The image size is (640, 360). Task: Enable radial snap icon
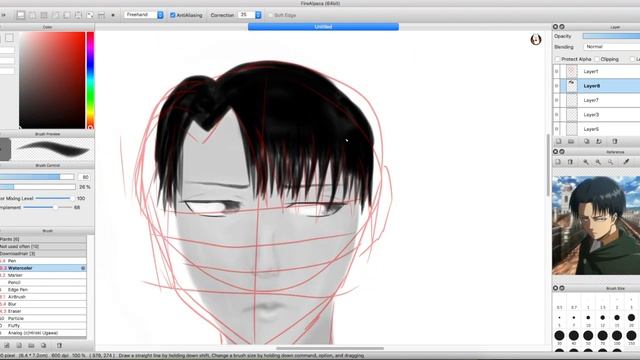[x=67, y=15]
